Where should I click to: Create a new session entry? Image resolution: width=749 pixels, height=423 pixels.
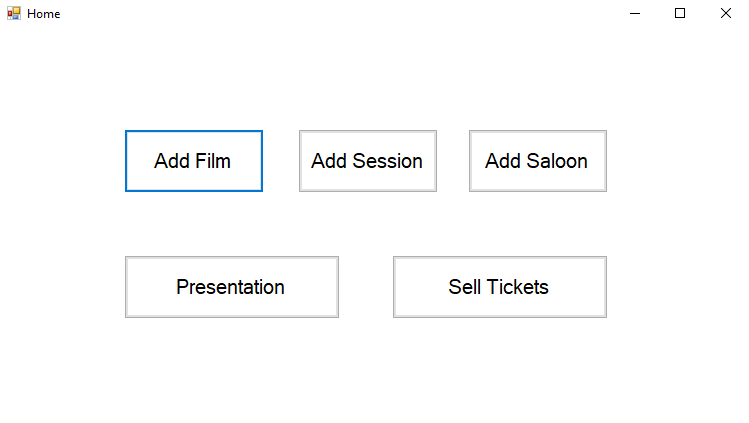pyautogui.click(x=367, y=161)
